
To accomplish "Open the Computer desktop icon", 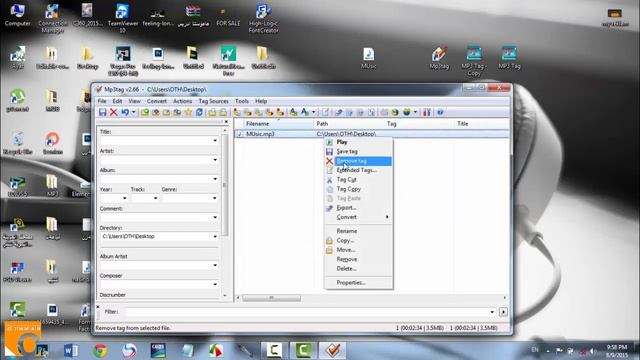I will (18, 16).
